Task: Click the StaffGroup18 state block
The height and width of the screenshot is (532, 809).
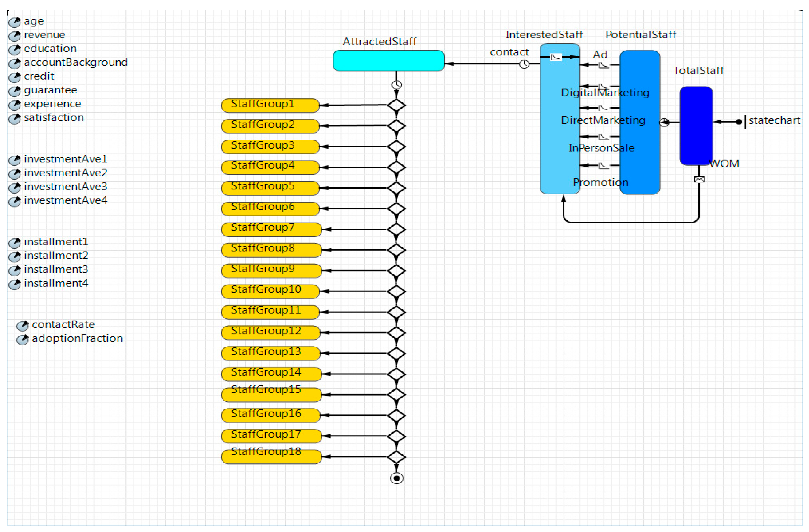Action: (271, 457)
